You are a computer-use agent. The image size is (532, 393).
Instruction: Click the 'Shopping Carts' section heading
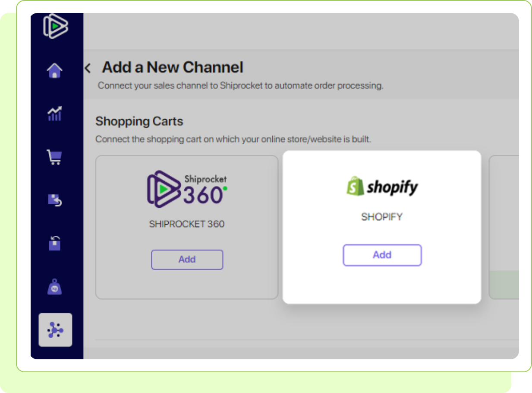point(139,121)
